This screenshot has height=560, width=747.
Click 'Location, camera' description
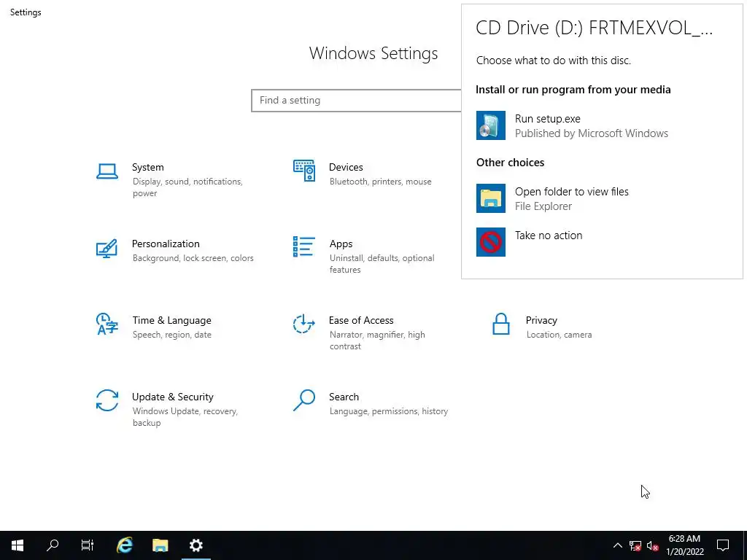click(560, 335)
